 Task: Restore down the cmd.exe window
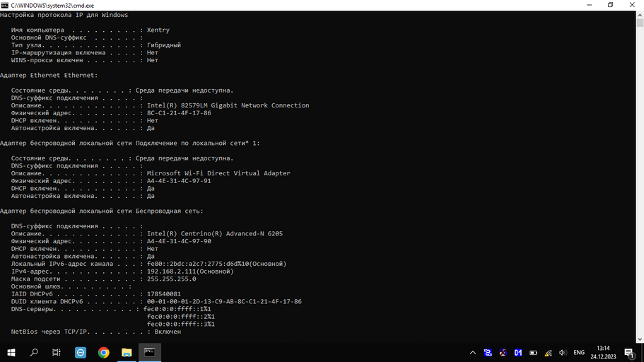point(610,6)
